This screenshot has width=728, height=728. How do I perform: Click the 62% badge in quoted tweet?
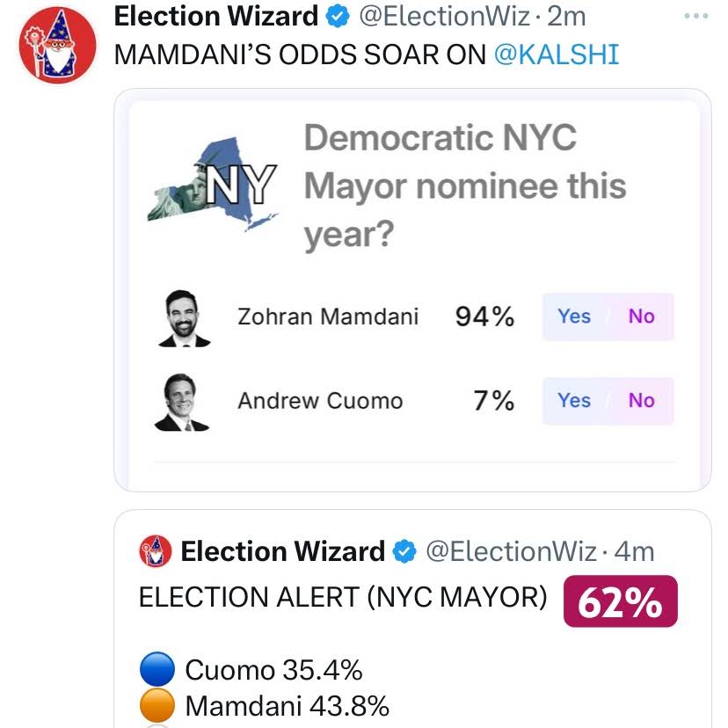(620, 601)
